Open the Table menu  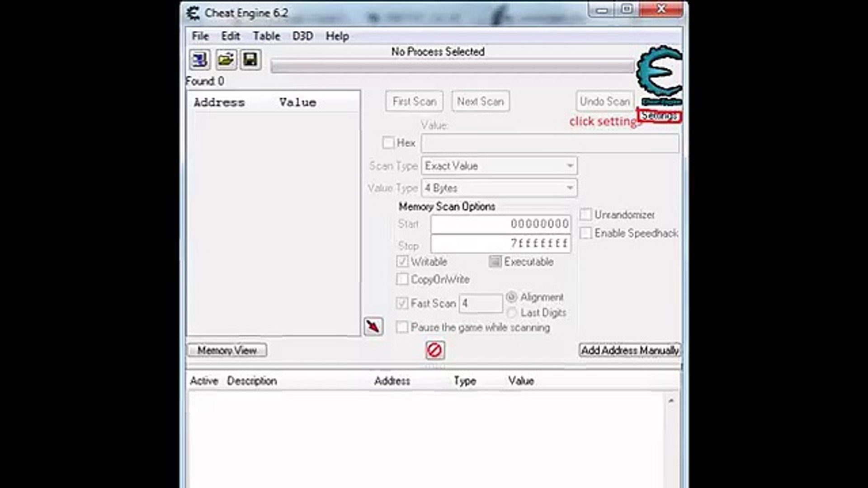[266, 36]
